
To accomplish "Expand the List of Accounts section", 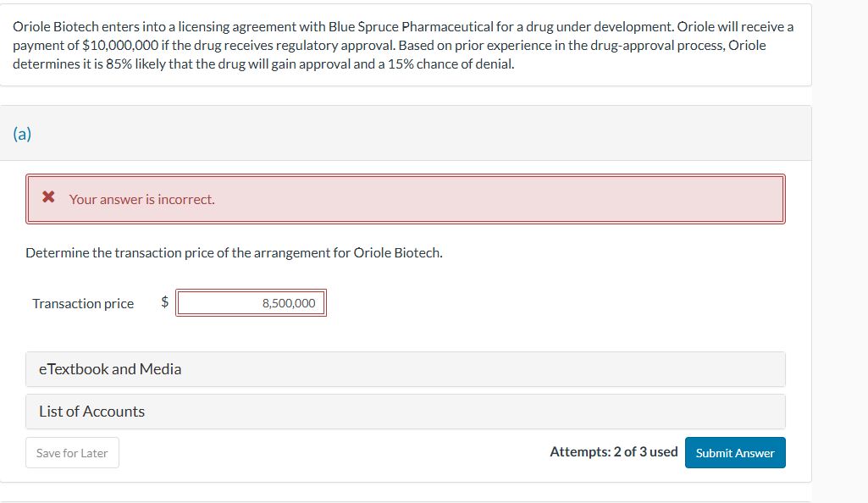I will click(x=91, y=412).
